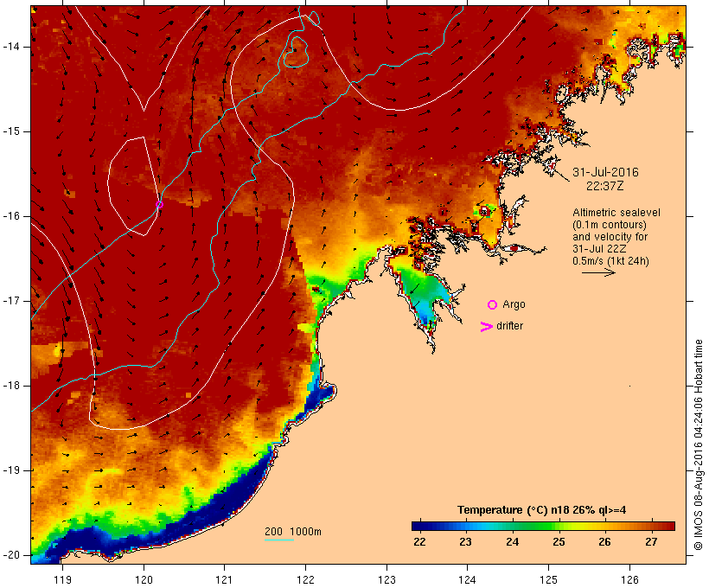Click the IMOS copyright timestamp text

pos(699,444)
